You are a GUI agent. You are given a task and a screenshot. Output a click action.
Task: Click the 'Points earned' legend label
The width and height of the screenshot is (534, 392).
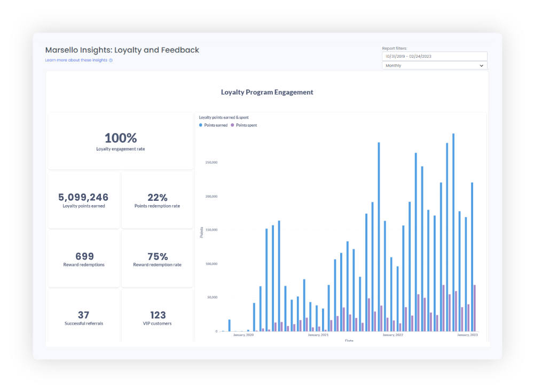(216, 125)
